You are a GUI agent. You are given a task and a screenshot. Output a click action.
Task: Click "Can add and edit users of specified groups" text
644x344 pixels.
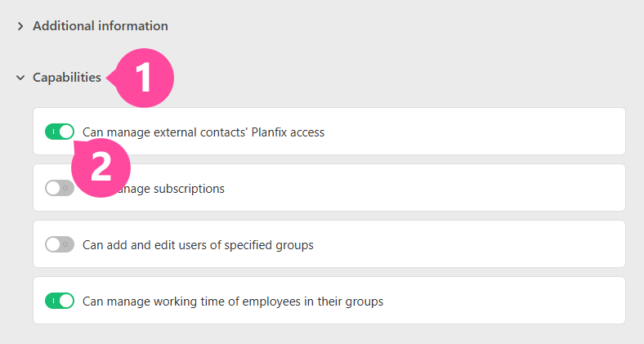pyautogui.click(x=198, y=244)
